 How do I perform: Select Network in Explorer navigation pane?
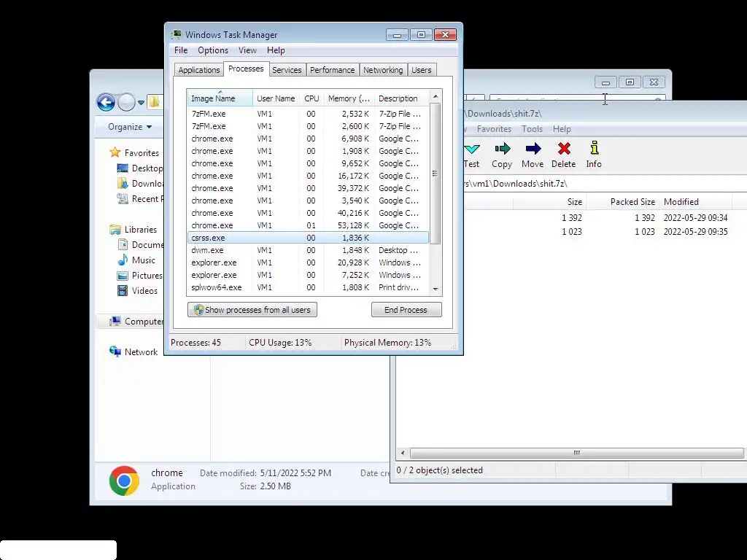[x=133, y=352]
